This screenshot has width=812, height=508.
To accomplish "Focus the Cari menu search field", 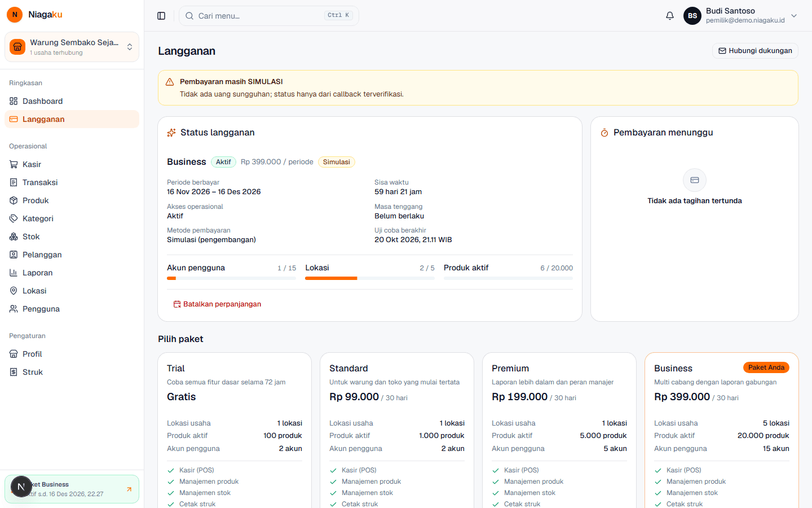I will tap(269, 16).
